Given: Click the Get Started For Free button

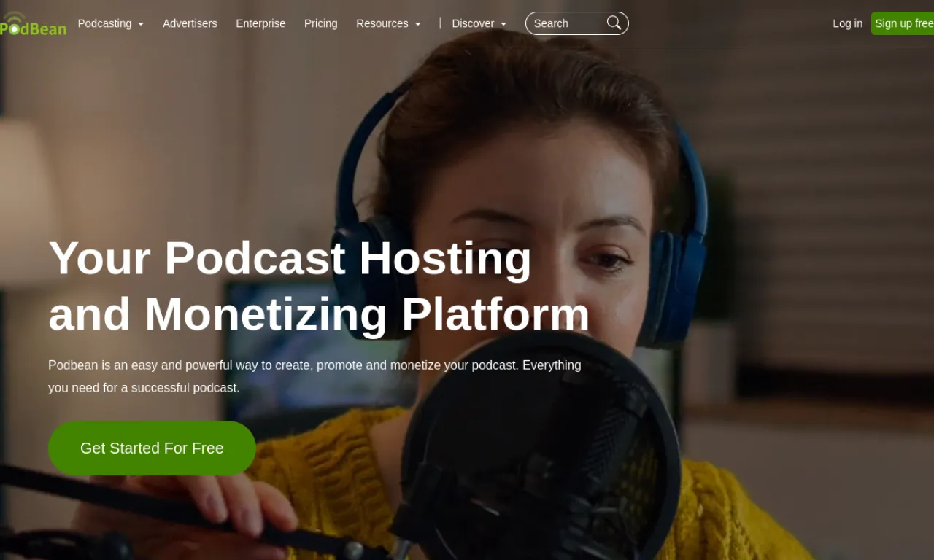Looking at the screenshot, I should click(152, 448).
